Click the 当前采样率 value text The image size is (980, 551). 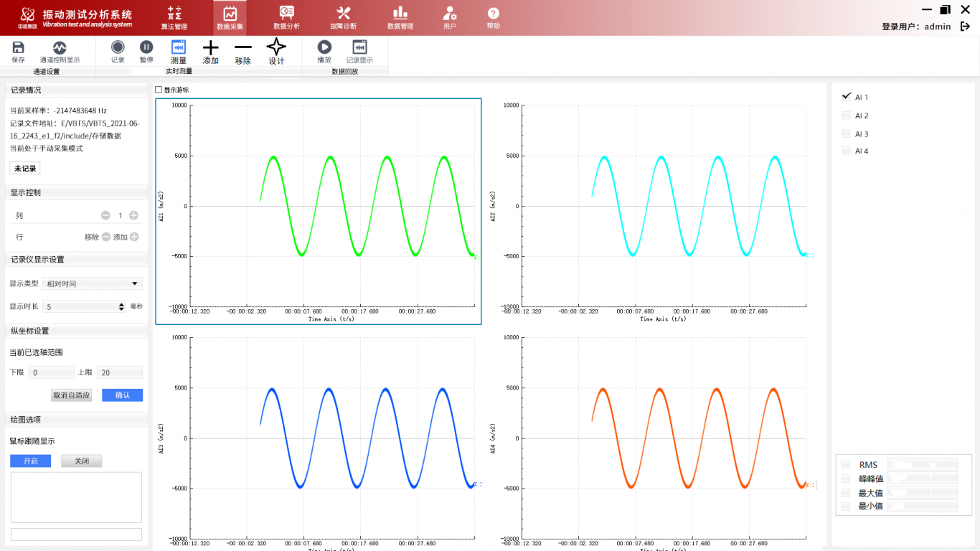(x=80, y=111)
